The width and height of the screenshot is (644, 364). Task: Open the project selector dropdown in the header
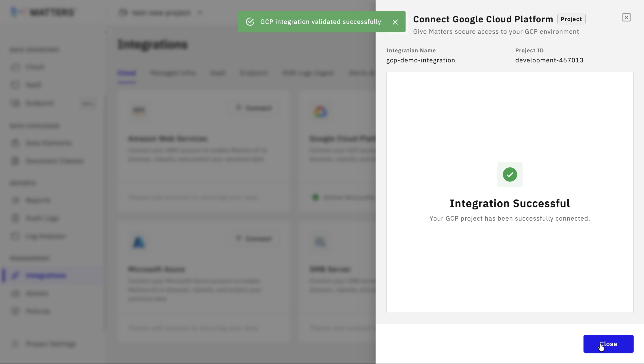160,13
